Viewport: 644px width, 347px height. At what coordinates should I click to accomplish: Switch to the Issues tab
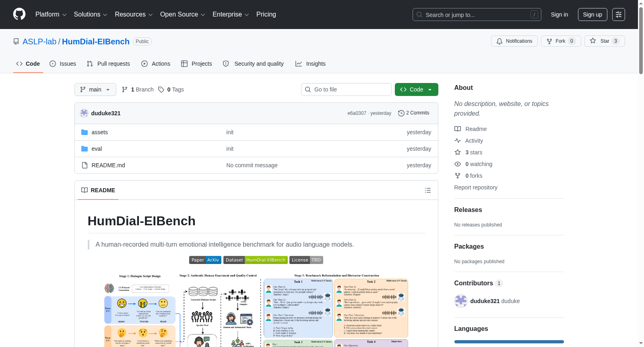click(x=63, y=64)
